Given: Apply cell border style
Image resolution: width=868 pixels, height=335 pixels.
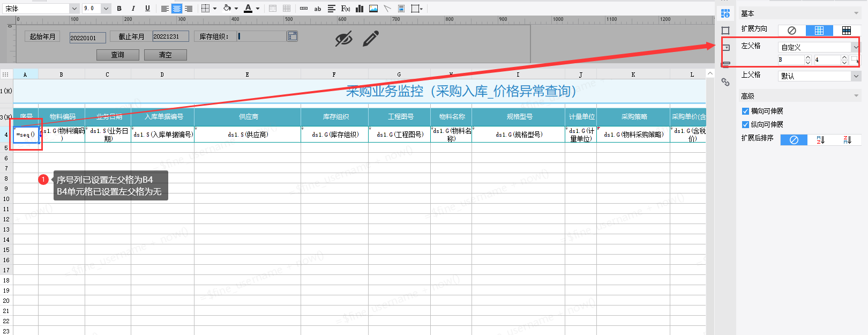Looking at the screenshot, I should pos(205,9).
